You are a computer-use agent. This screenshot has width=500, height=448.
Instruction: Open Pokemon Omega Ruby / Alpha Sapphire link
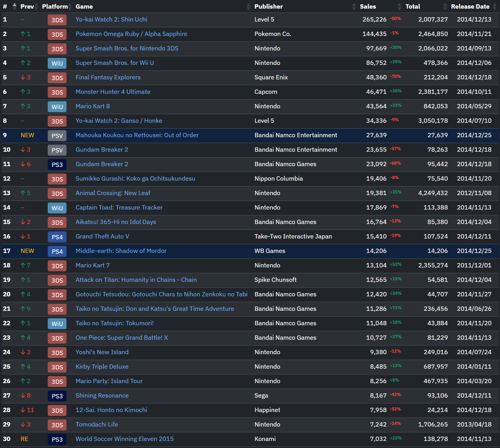pos(131,34)
